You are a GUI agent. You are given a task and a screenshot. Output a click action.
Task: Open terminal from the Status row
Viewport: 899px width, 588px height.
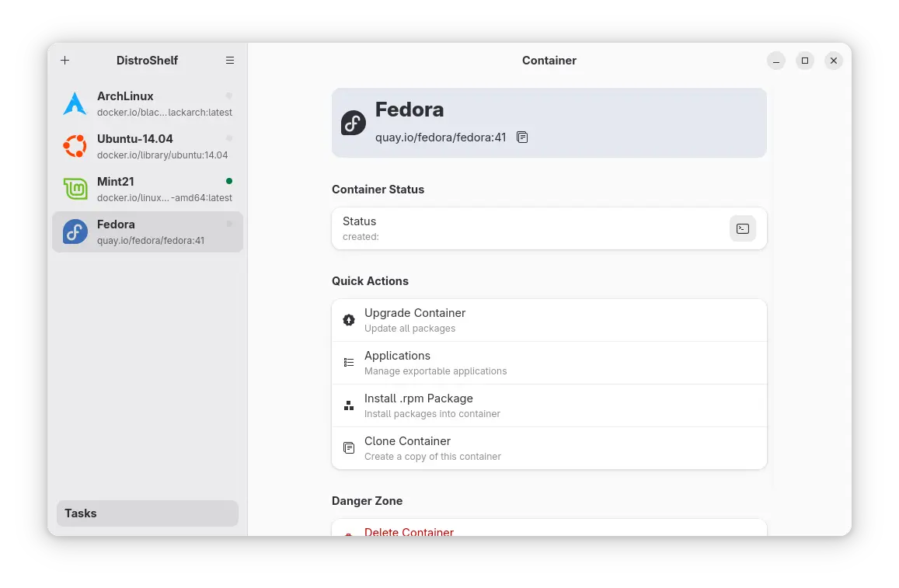(743, 228)
